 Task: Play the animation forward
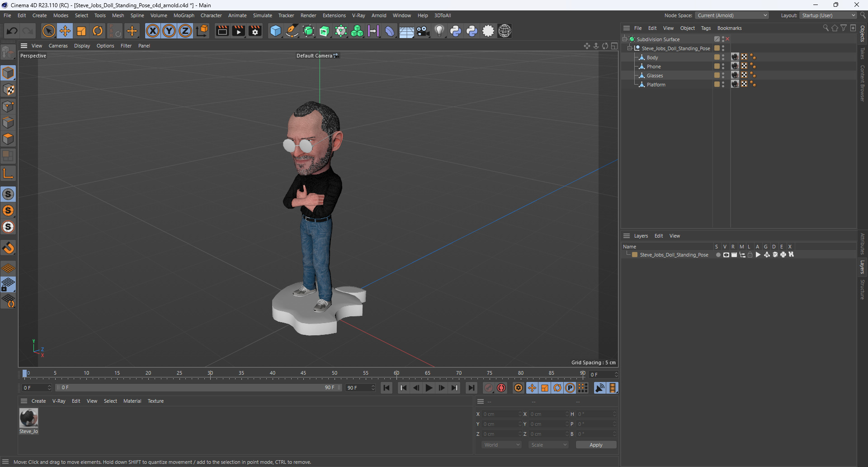(x=429, y=388)
